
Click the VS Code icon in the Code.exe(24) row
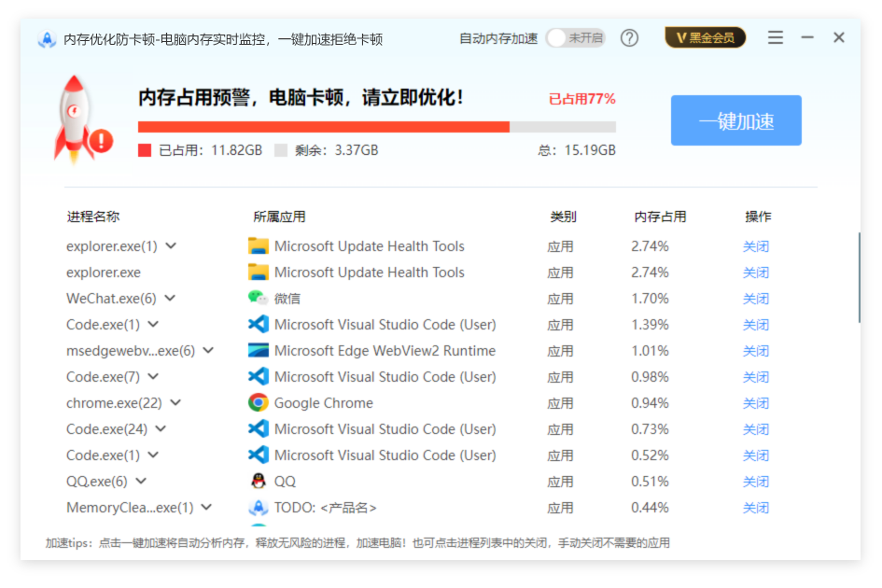click(x=259, y=428)
